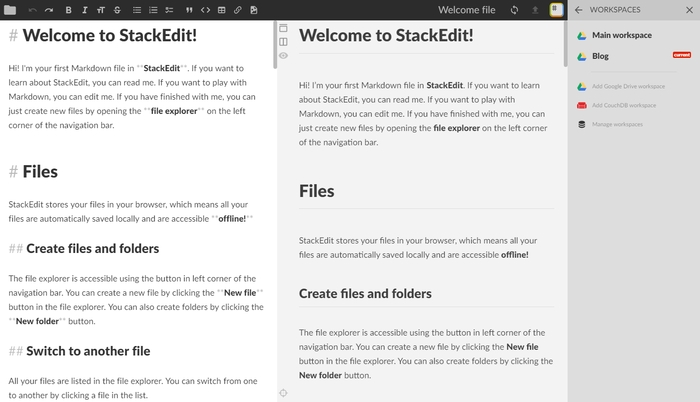Apply heading formatting

pos(101,10)
